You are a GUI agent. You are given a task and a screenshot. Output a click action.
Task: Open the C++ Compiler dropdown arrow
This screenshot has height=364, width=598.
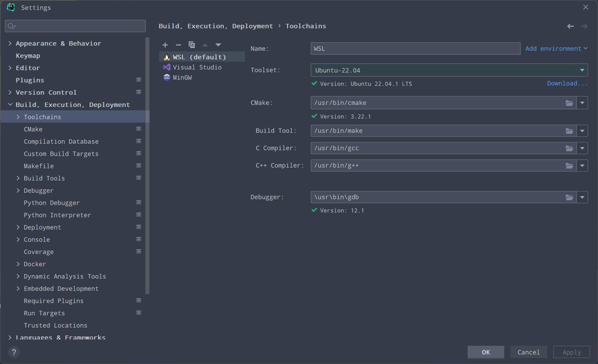pos(582,165)
